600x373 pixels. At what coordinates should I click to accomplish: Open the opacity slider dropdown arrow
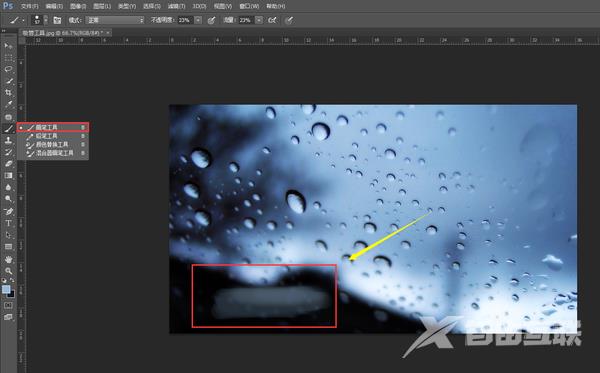pyautogui.click(x=198, y=20)
